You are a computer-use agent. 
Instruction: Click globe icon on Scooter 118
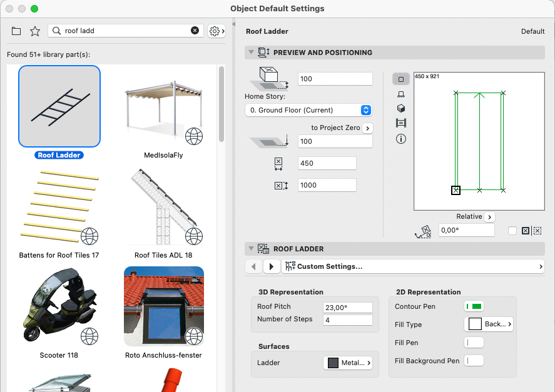click(89, 336)
